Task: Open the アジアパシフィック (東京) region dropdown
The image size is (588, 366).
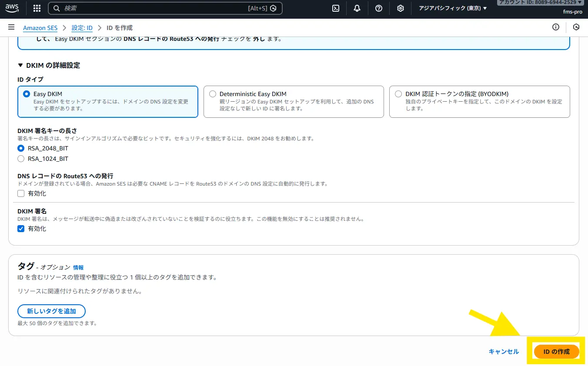Action: point(452,8)
